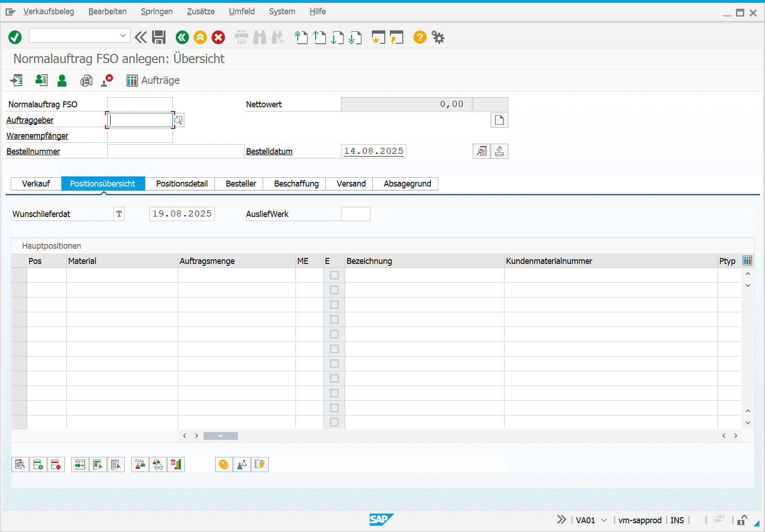Tick the second row E checkbox
Image resolution: width=765 pixels, height=532 pixels.
[334, 290]
